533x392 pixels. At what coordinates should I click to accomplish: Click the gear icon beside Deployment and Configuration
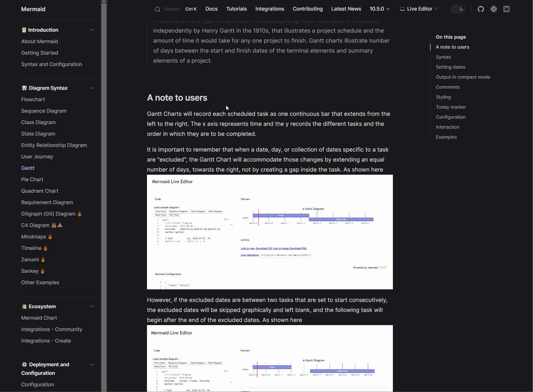(24, 365)
